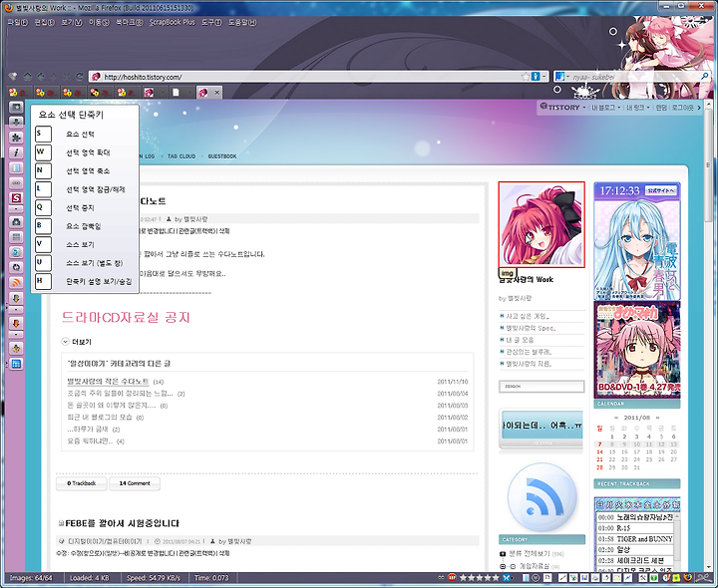Viewport: 718px width, 588px height.
Task: Select the blank page tab
Action: 180,93
